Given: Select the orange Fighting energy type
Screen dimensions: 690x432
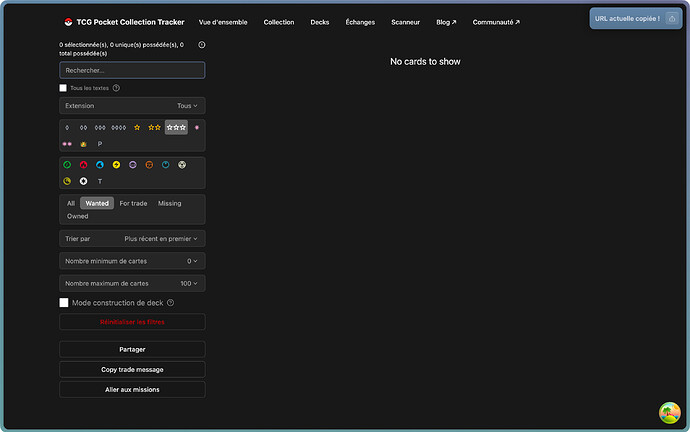Looking at the screenshot, I should click(x=149, y=165).
